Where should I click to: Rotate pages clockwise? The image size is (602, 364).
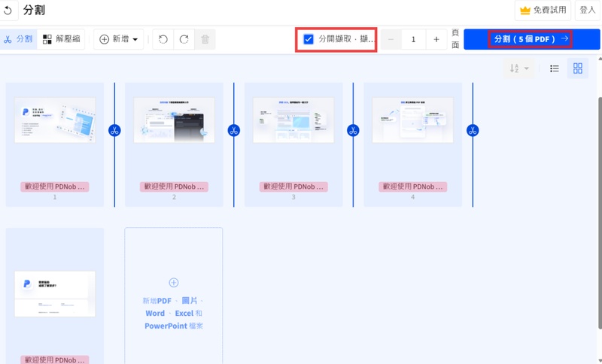click(x=184, y=39)
